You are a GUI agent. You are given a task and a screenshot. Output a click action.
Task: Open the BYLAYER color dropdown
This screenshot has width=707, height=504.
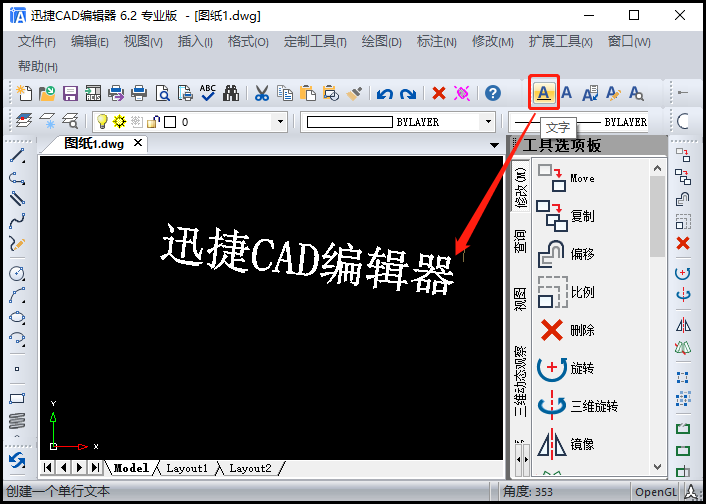(488, 122)
